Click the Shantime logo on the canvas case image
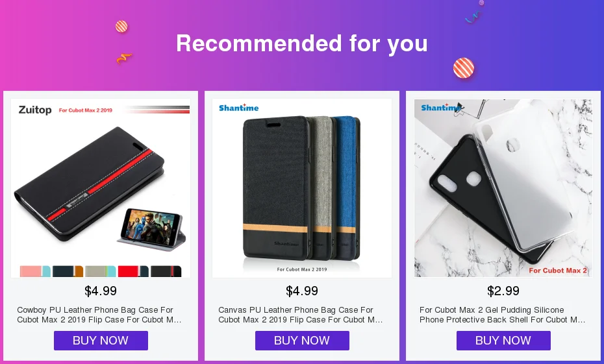 click(239, 108)
